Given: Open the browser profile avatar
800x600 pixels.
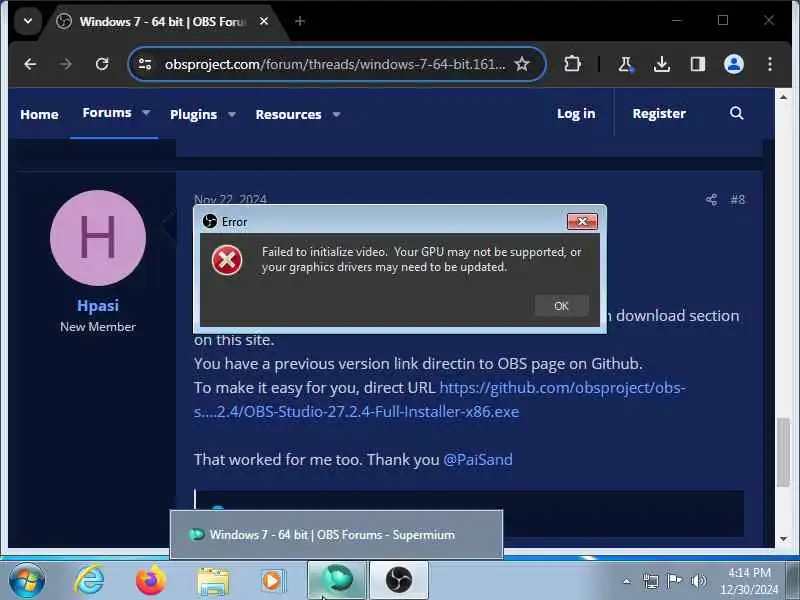Looking at the screenshot, I should (x=734, y=64).
